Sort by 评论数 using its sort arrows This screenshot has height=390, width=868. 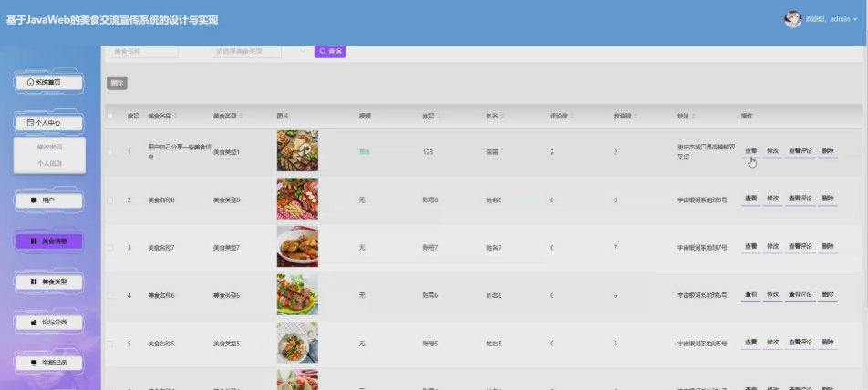(x=573, y=116)
